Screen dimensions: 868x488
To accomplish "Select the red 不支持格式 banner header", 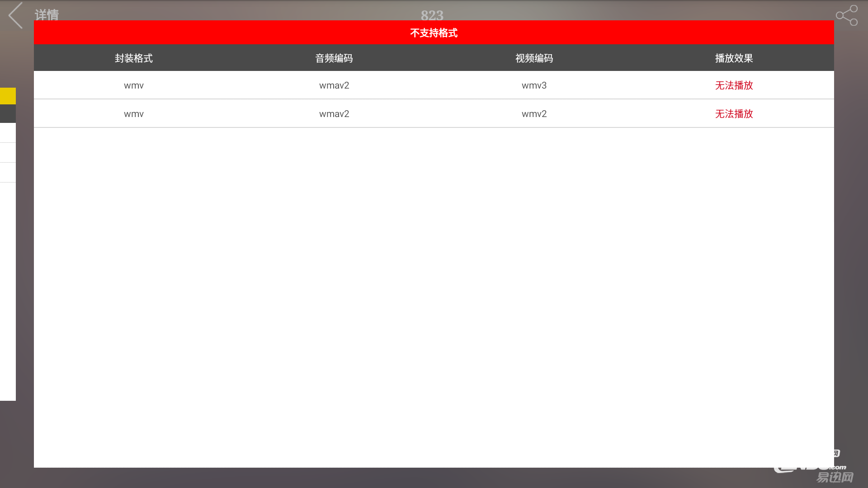I will click(x=434, y=33).
